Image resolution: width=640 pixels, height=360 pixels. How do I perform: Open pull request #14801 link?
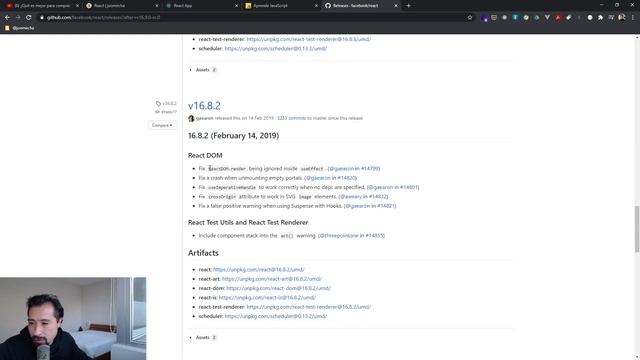coord(409,187)
